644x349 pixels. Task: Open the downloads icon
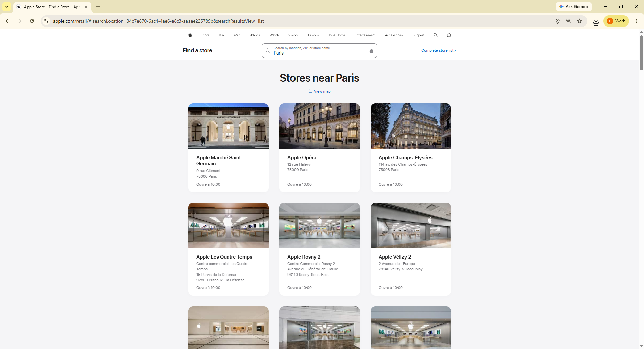click(x=596, y=21)
